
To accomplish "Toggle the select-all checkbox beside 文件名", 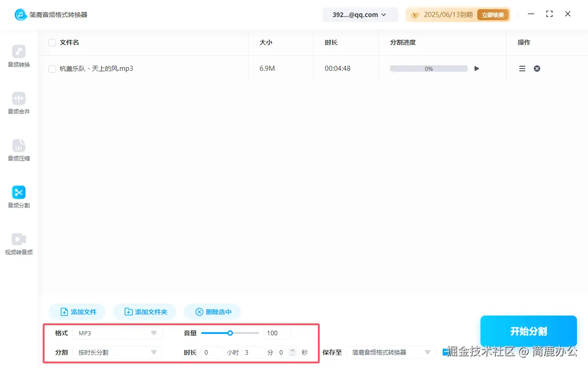I will pyautogui.click(x=52, y=43).
